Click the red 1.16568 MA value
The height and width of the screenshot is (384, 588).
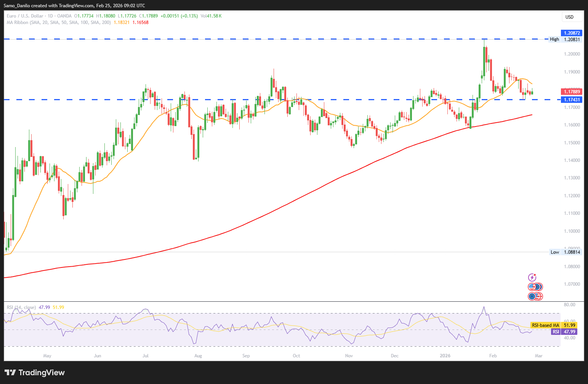141,22
